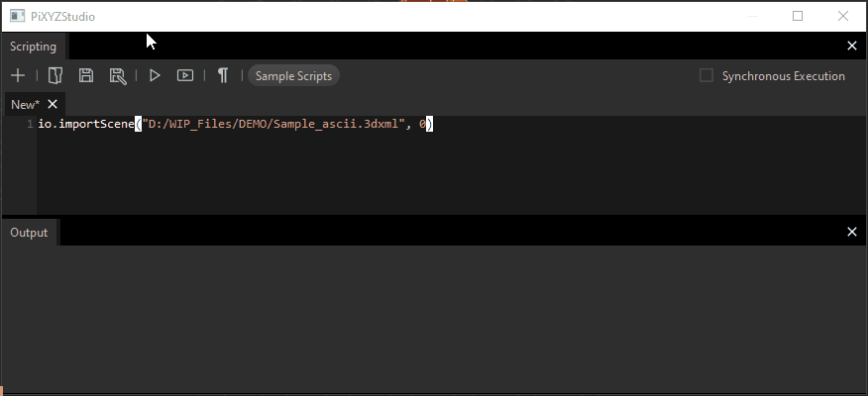The width and height of the screenshot is (868, 396).
Task: Open a script file with the open icon
Action: pyautogui.click(x=55, y=75)
